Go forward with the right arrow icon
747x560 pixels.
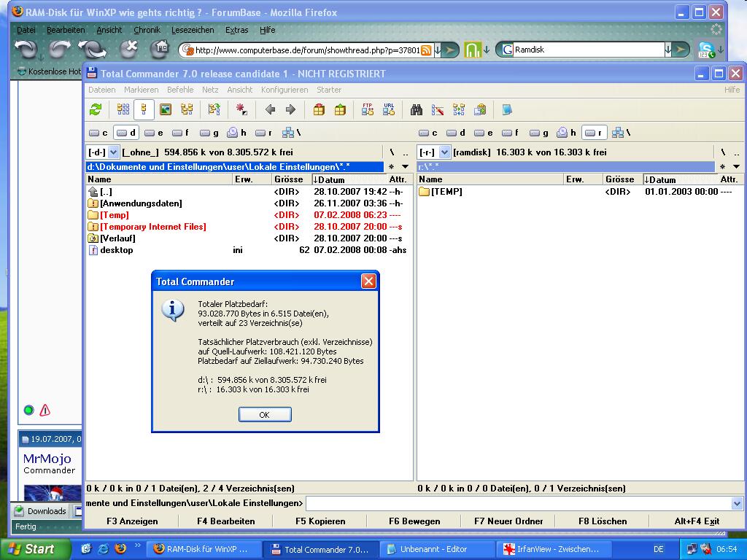click(290, 110)
